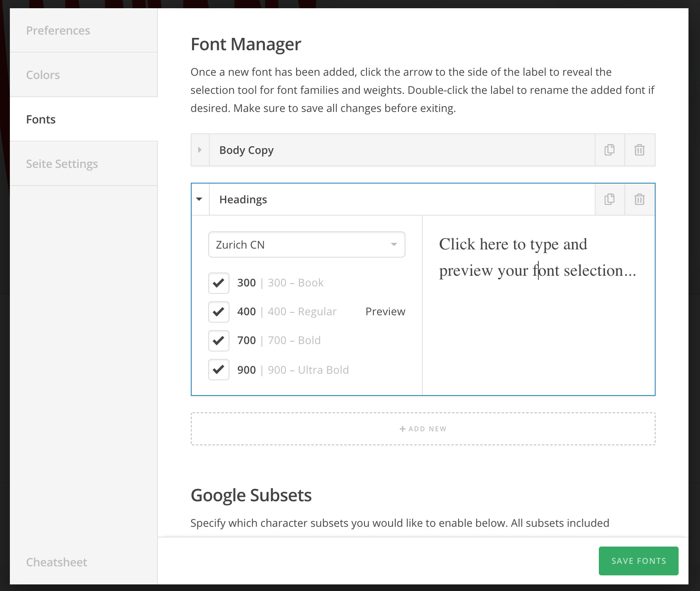Duplicate the Headings font entry
Image resolution: width=700 pixels, height=591 pixels.
pos(610,199)
